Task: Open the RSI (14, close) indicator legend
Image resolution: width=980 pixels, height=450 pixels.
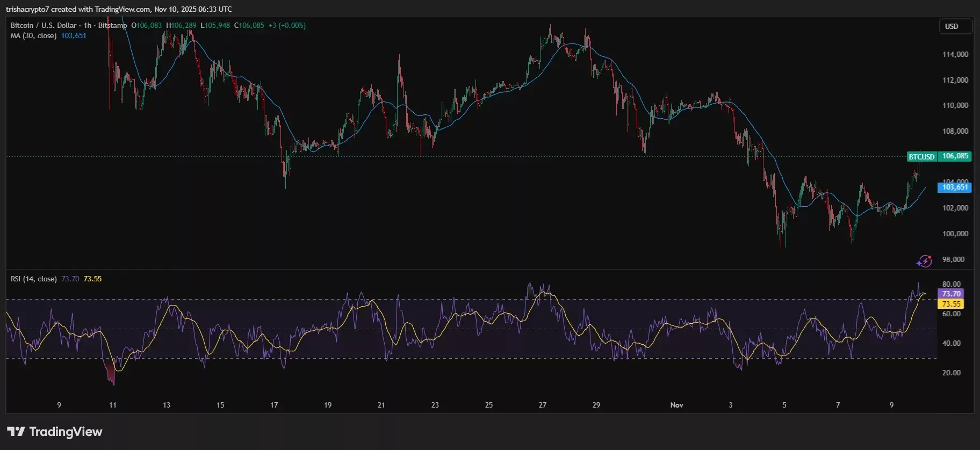Action: pyautogui.click(x=33, y=279)
